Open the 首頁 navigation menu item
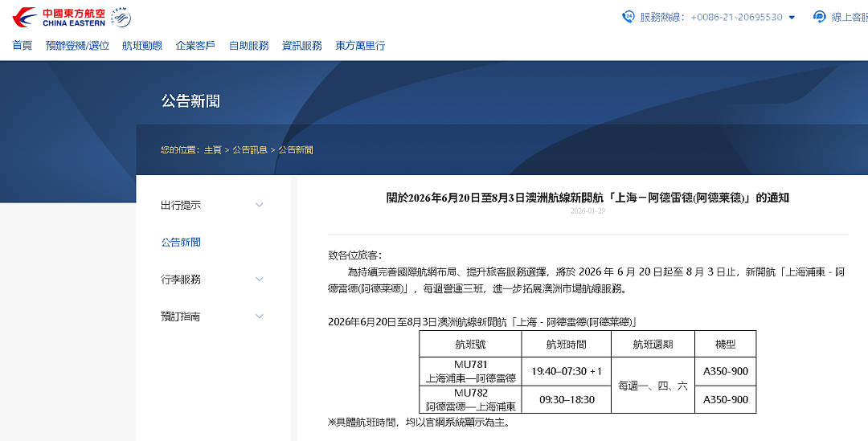The width and height of the screenshot is (868, 441). click(x=23, y=45)
